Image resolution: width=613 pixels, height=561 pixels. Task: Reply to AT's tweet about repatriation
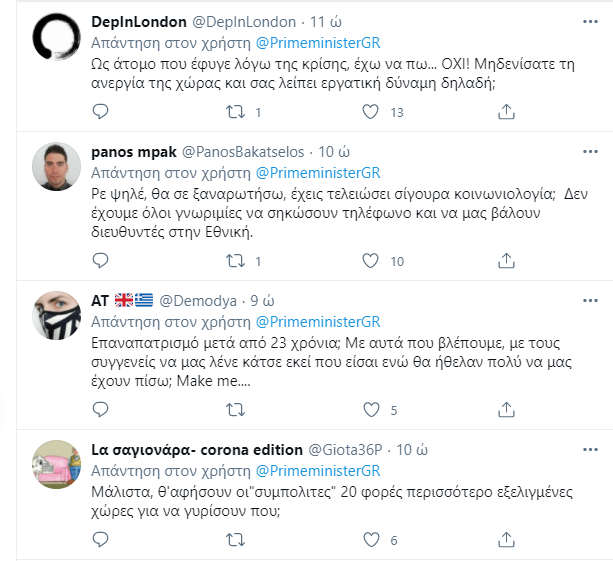[100, 410]
